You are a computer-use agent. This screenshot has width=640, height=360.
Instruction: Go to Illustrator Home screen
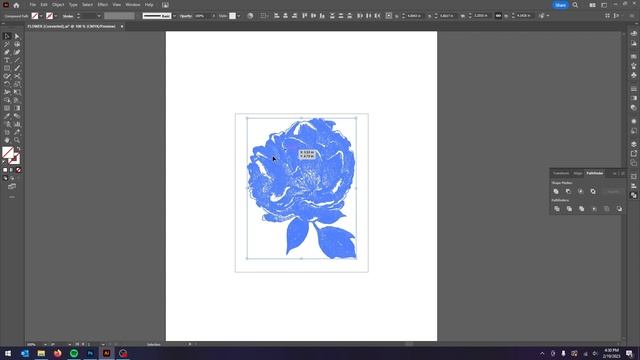(x=16, y=5)
